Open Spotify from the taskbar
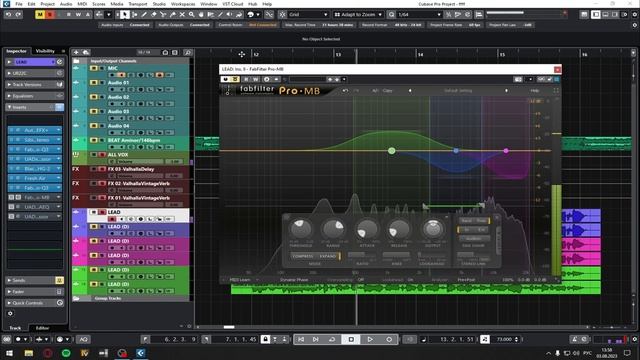The width and height of the screenshot is (640, 360). (66, 353)
